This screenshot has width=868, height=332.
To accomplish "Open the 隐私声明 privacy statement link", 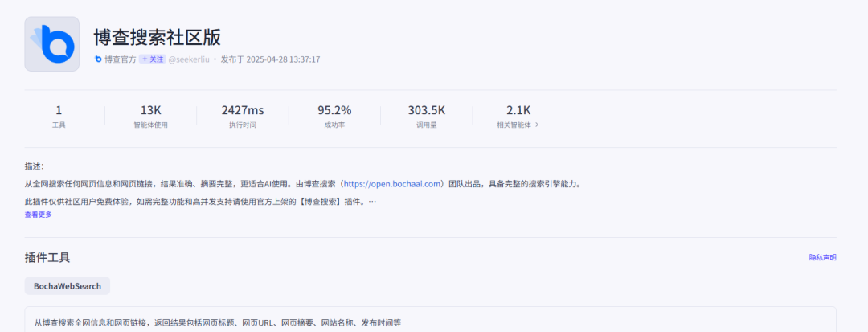I will 823,257.
